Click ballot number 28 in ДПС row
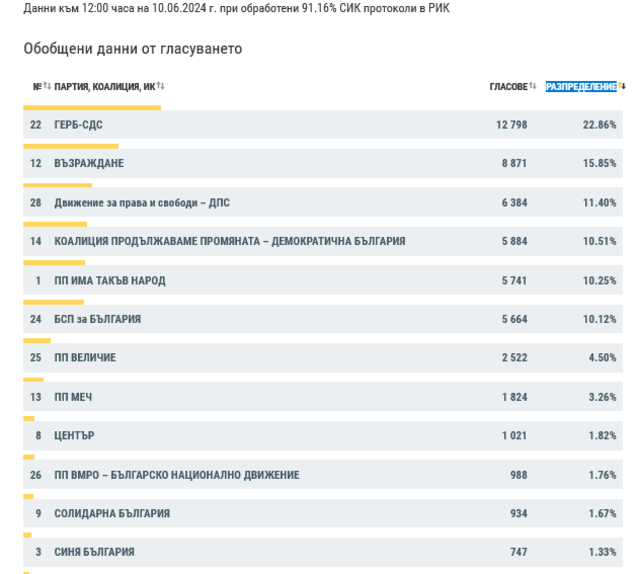 36,202
